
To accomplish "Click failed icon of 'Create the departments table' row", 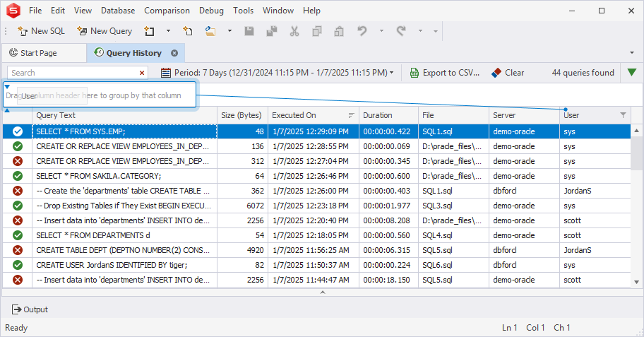I will click(17, 191).
